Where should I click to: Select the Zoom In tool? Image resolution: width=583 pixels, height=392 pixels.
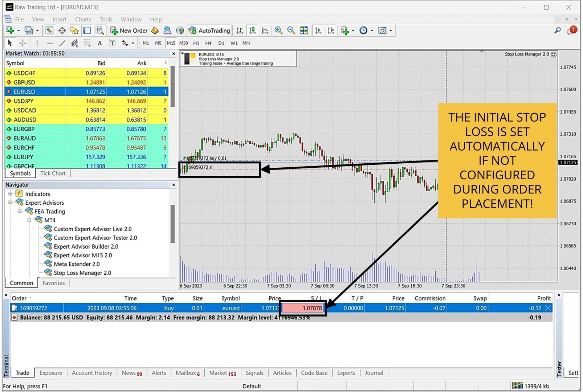pyautogui.click(x=279, y=30)
